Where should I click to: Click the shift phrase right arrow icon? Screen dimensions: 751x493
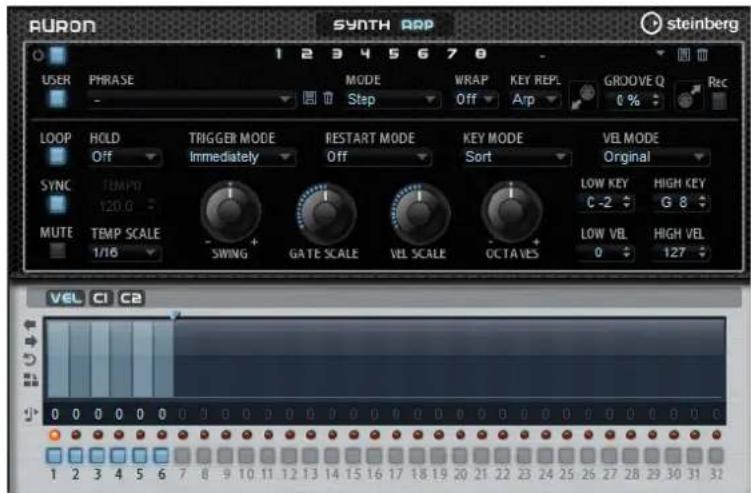30,341
